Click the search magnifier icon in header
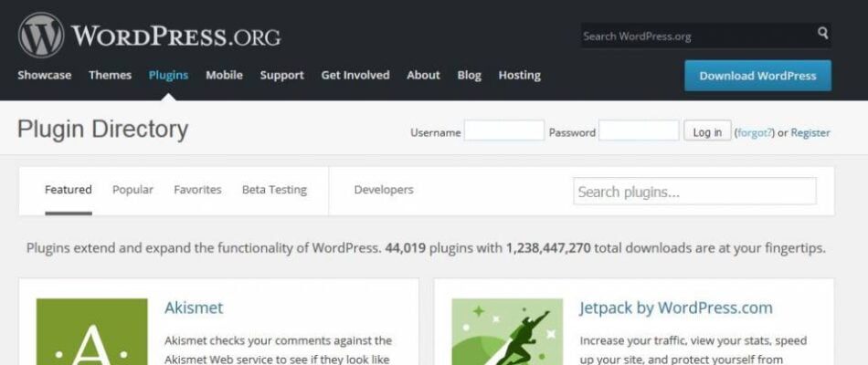Image resolution: width=868 pixels, height=365 pixels. coord(823,33)
